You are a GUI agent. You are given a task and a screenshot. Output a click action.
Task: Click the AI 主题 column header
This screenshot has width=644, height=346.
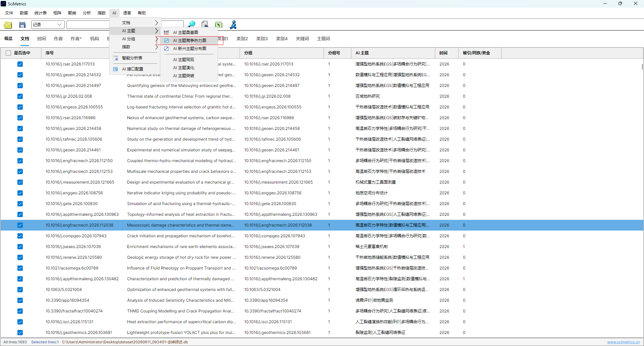click(393, 53)
